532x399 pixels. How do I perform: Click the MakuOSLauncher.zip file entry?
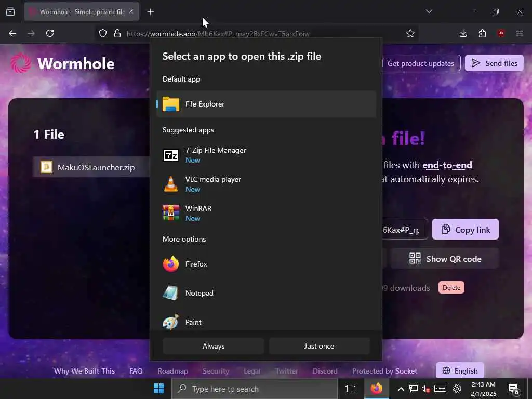pyautogui.click(x=91, y=167)
